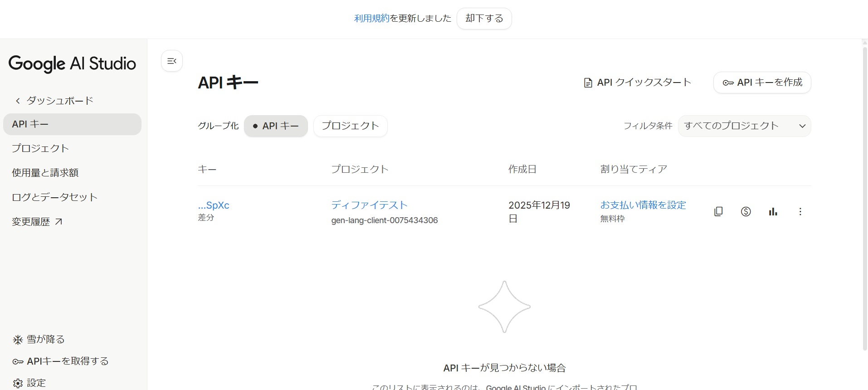Click API キーを作成 button
The image size is (868, 390).
[762, 83]
